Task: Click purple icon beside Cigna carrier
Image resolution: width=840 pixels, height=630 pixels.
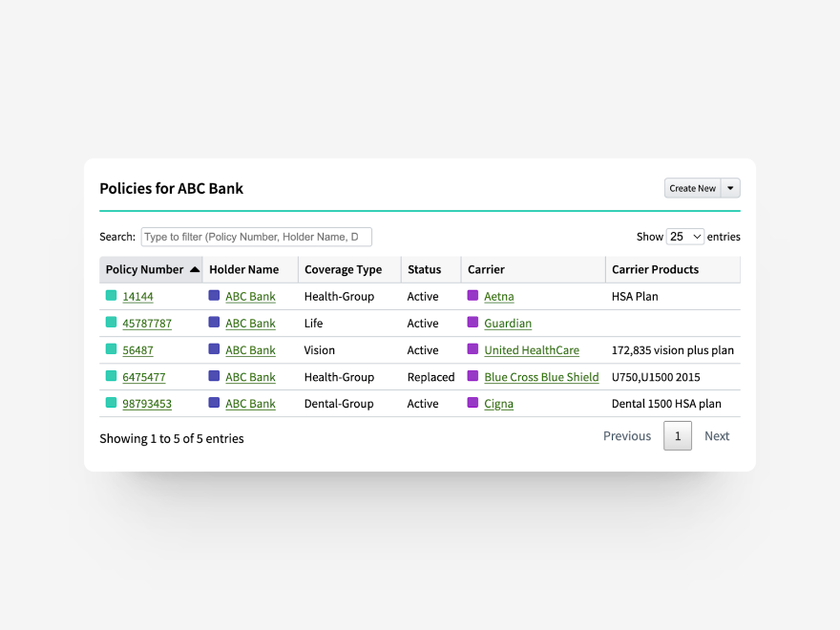Action: pyautogui.click(x=472, y=403)
